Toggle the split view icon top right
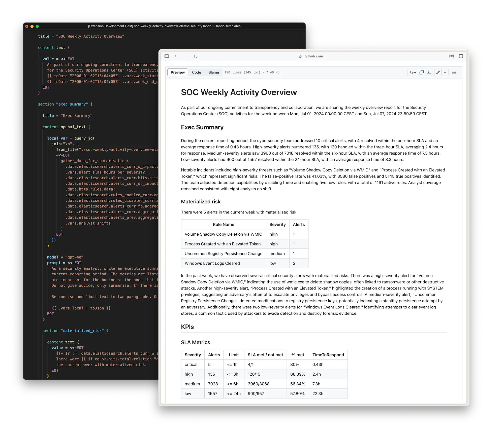Viewport: 504px width, 432px height. tap(461, 56)
